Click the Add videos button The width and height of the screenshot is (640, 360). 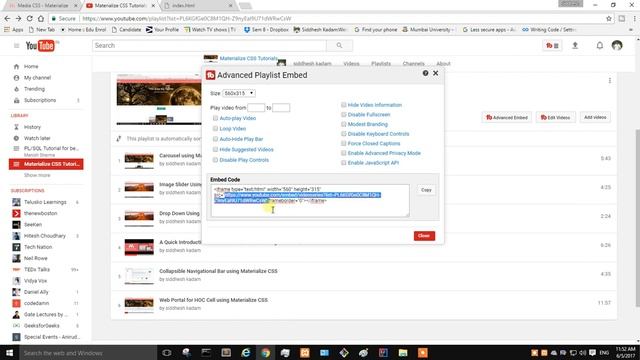pyautogui.click(x=595, y=118)
